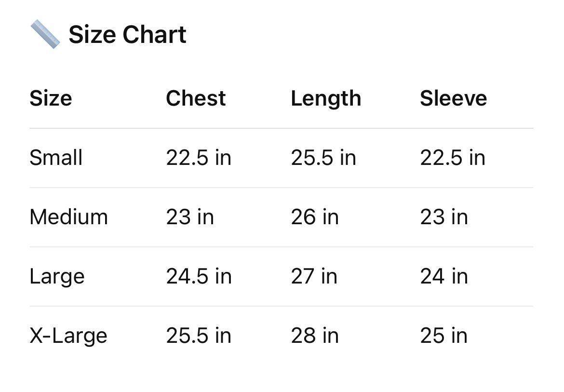The height and width of the screenshot is (392, 564).
Task: Select Medium length value 26 in
Action: [x=315, y=217]
